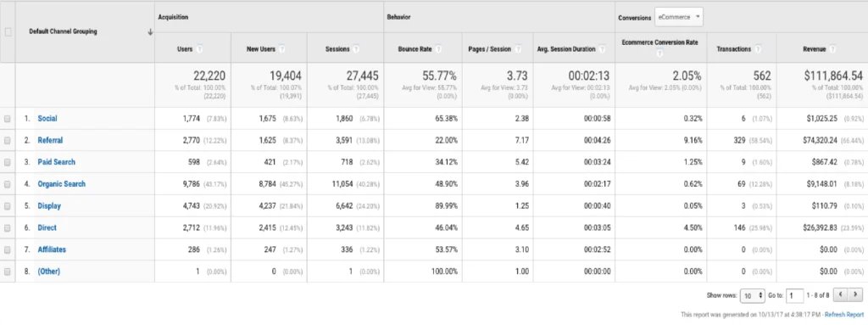Click the Go to page input field
This screenshot has width=868, height=325.
pos(794,295)
